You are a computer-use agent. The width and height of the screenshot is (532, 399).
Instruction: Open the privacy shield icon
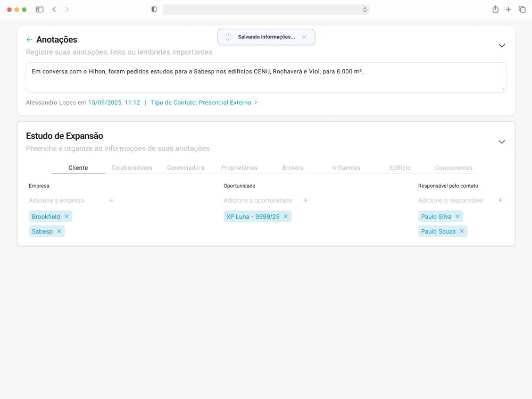(x=154, y=10)
